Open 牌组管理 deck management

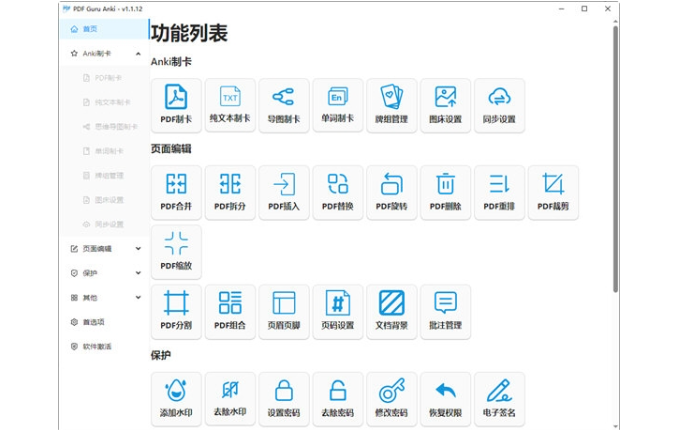point(391,105)
